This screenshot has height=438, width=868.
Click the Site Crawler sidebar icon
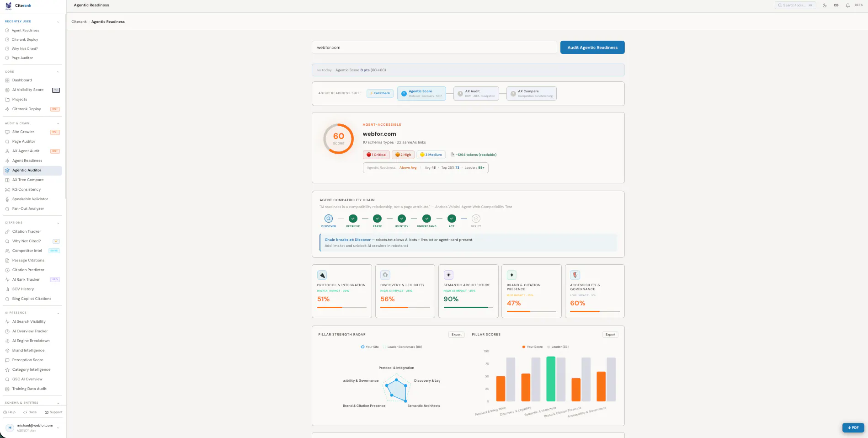click(x=7, y=132)
